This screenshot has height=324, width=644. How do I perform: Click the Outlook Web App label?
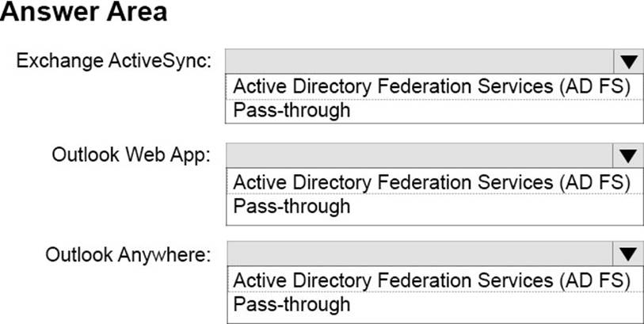[x=131, y=155]
